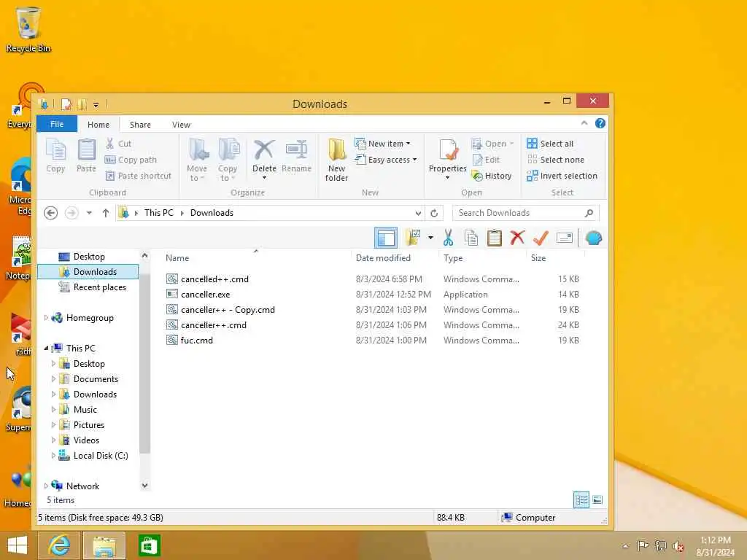Click the Back navigation arrow
The height and width of the screenshot is (560, 747).
point(50,213)
